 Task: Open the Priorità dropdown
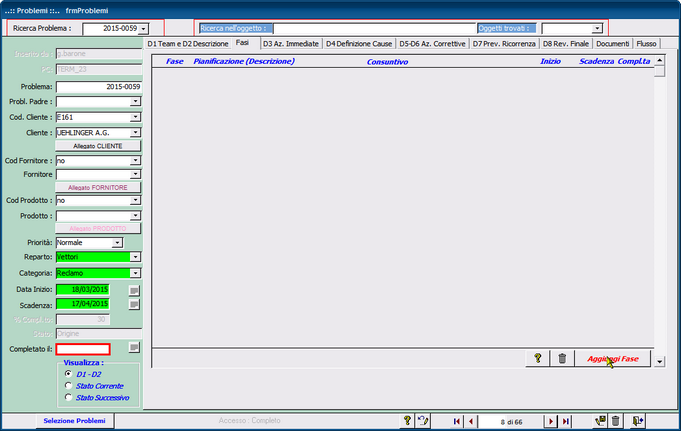coord(117,242)
